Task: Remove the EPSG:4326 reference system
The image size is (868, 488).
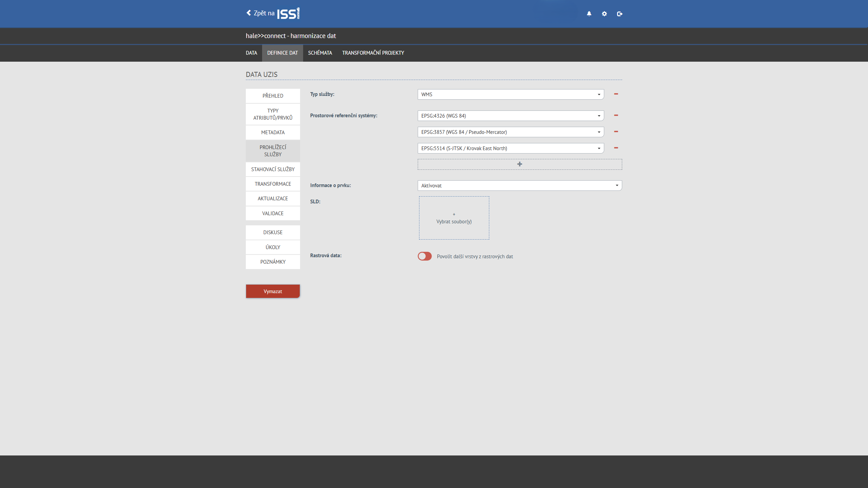Action: [x=616, y=115]
